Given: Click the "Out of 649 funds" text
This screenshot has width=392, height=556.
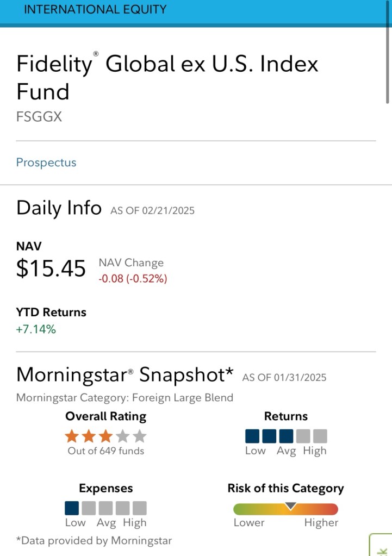Looking at the screenshot, I should coord(105,451).
